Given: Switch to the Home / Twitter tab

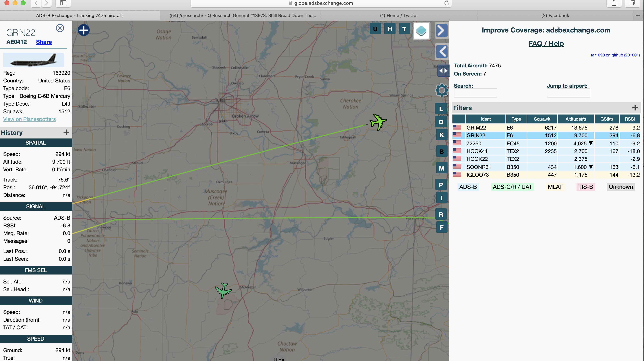Looking at the screenshot, I should click(x=399, y=15).
